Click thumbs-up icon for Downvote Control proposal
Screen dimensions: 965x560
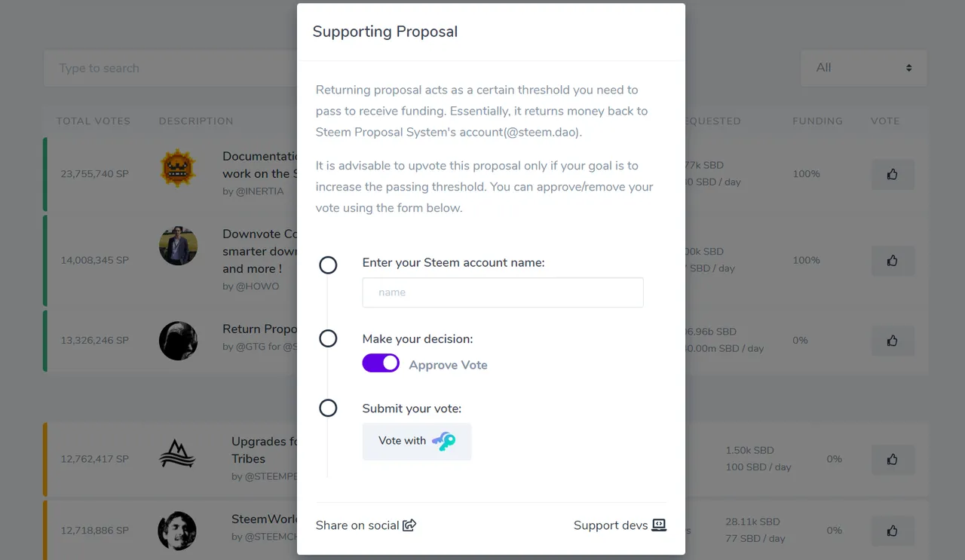click(x=893, y=261)
